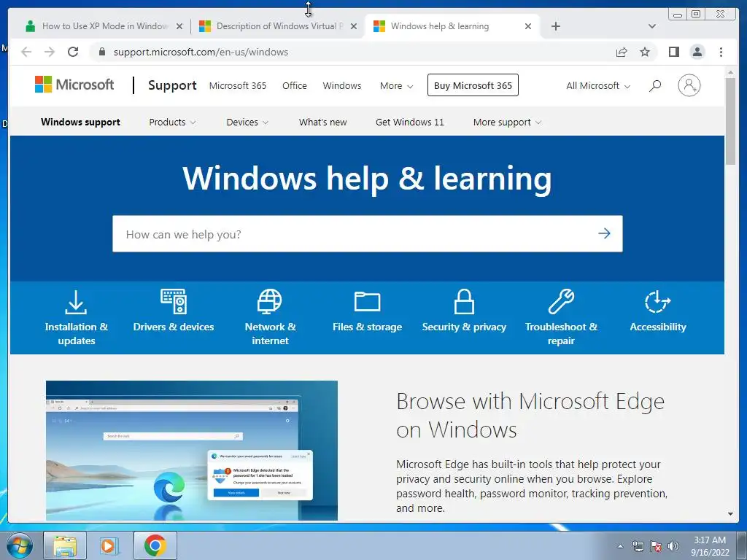This screenshot has height=560, width=747.
Task: Reload the page with the refresh icon
Action: [73, 52]
